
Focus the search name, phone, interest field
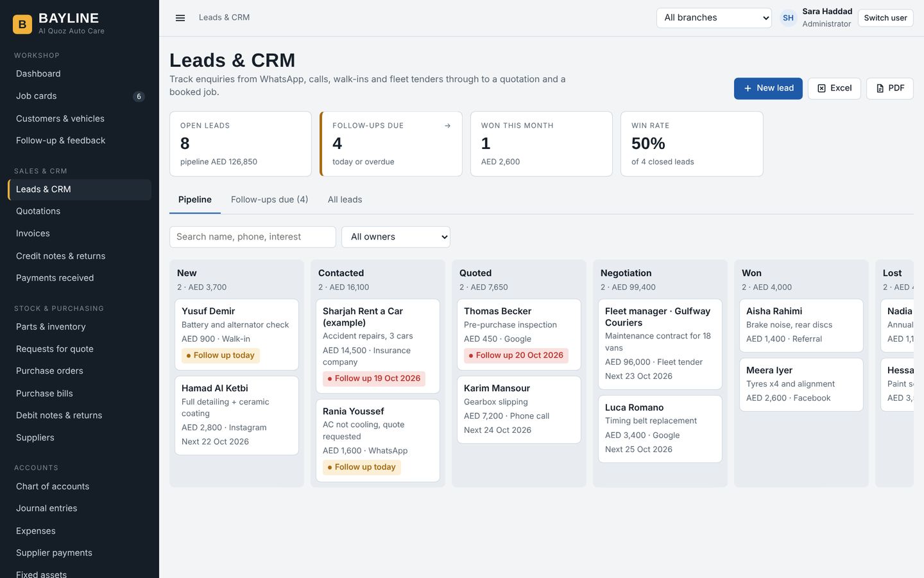253,237
